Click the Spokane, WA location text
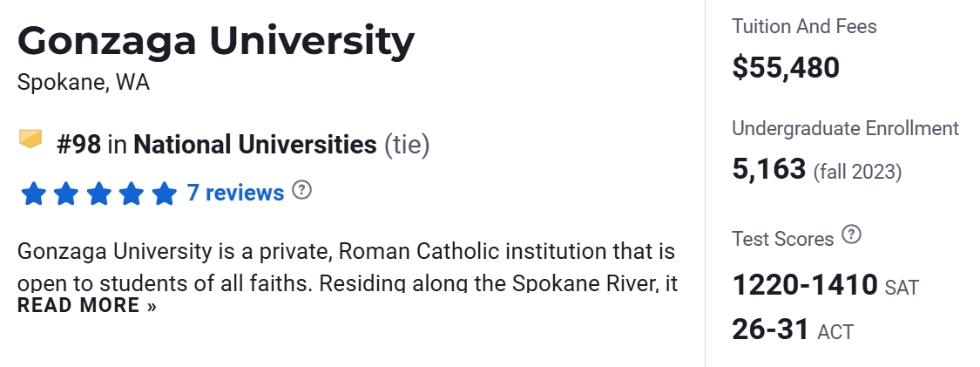This screenshot has height=367, width=980. [x=84, y=83]
